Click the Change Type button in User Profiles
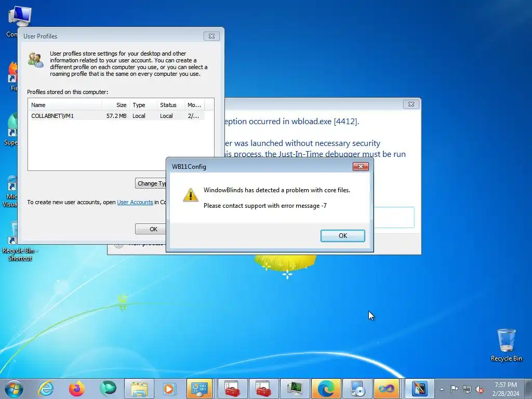The height and width of the screenshot is (399, 532). click(151, 183)
